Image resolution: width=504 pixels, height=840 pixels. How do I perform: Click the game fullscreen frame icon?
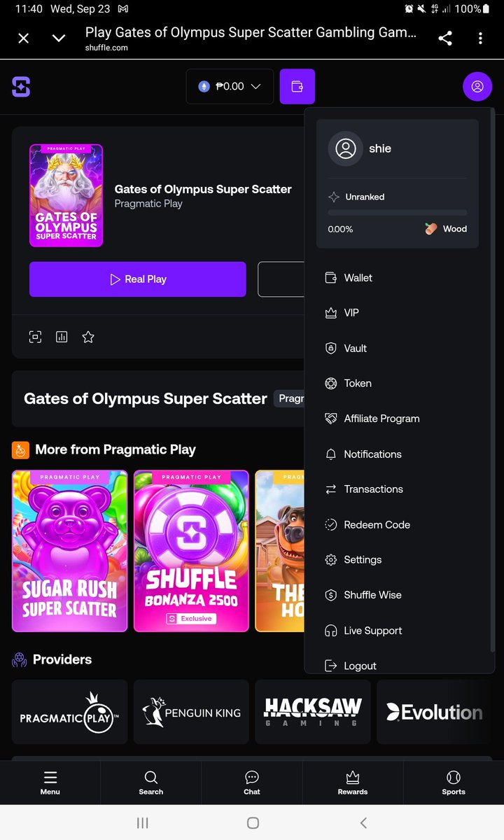coord(35,337)
